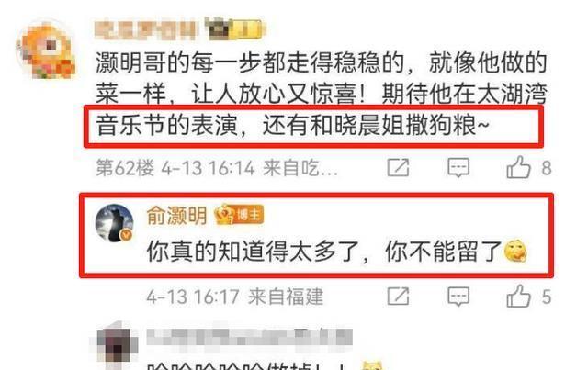Like 俞灏明's reply with thumbs-up icon
Viewport: 588px width, 370px height.
[518, 297]
